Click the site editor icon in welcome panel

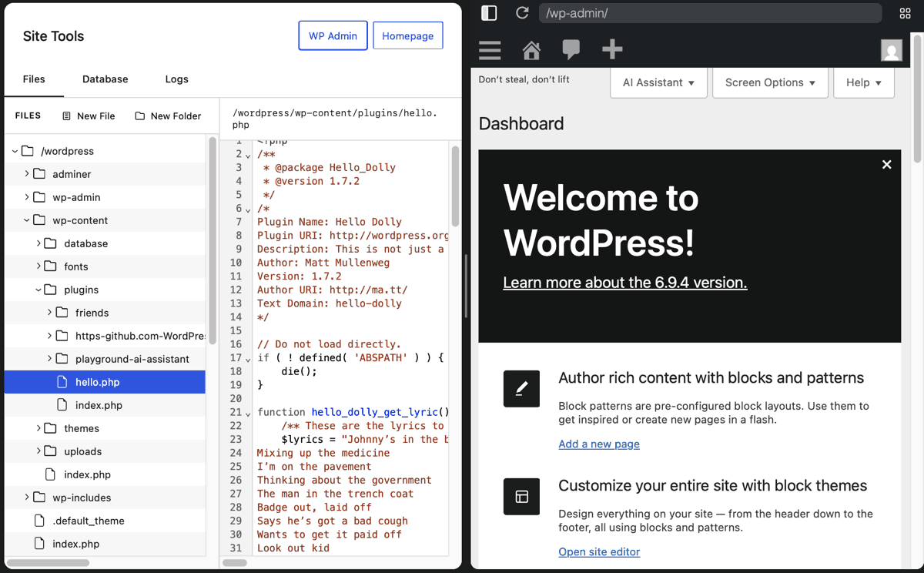(x=521, y=497)
